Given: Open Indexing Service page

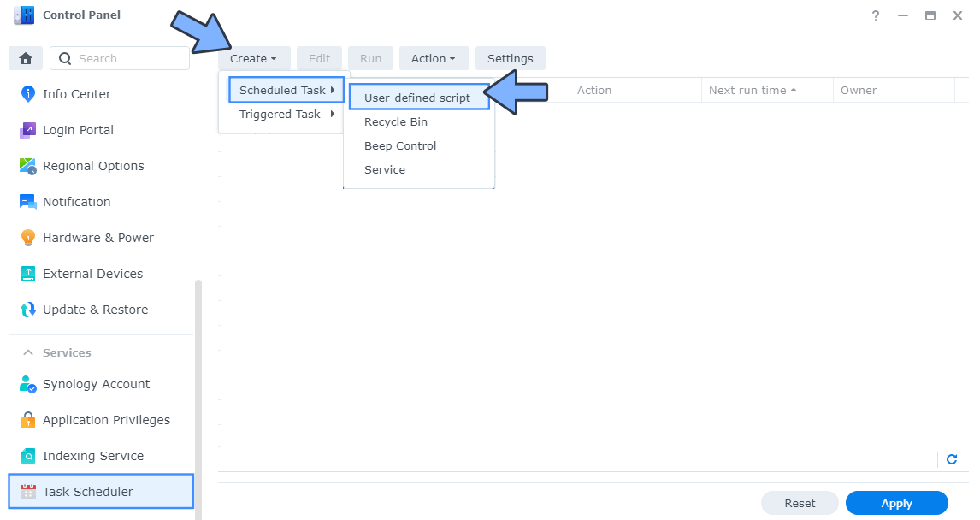Looking at the screenshot, I should point(93,456).
